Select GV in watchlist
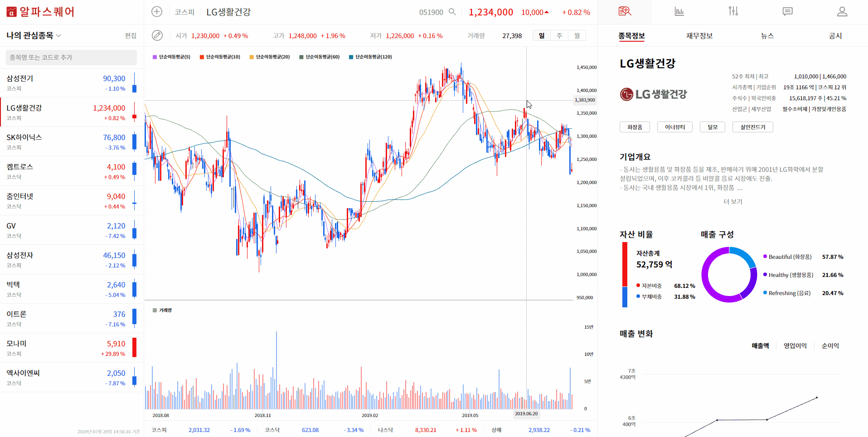Image resolution: width=868 pixels, height=437 pixels. click(x=72, y=230)
